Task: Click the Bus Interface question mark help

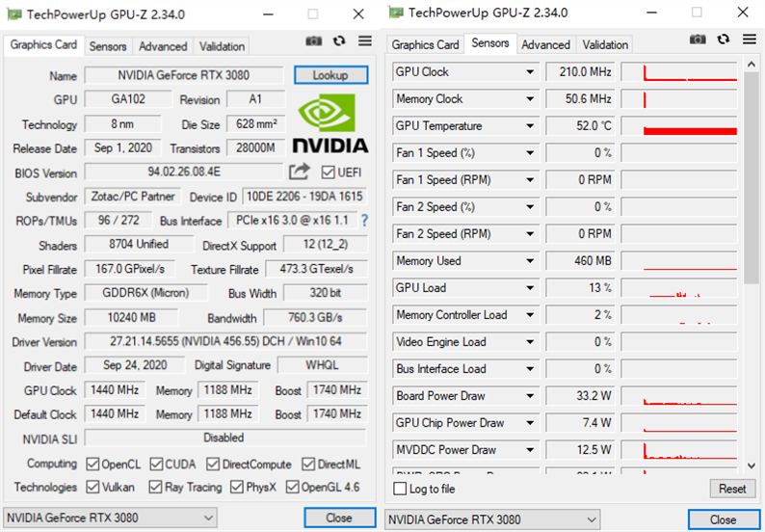Action: [x=364, y=221]
